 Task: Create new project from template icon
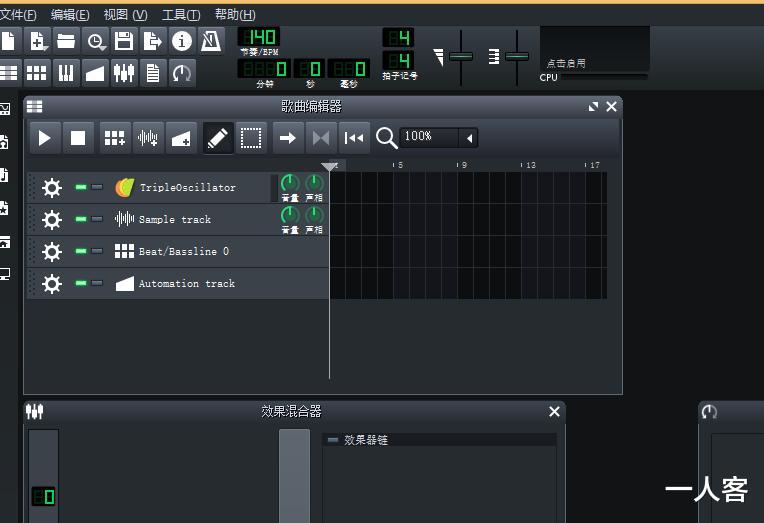coord(38,41)
